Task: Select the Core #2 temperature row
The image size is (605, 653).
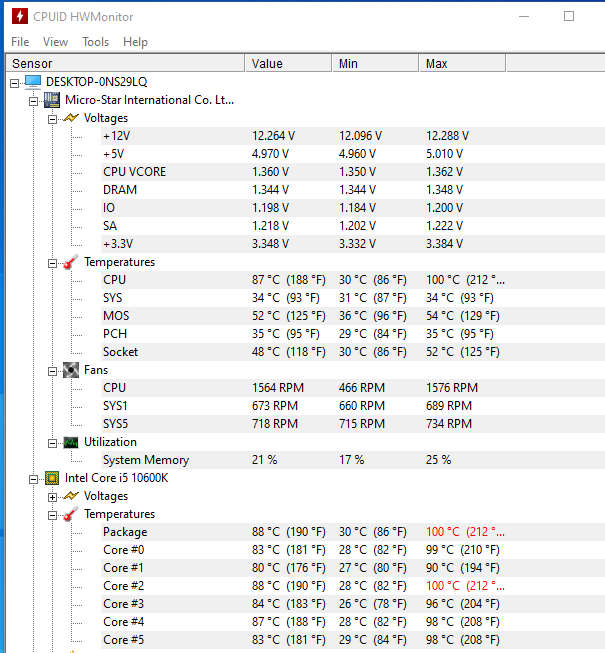Action: pos(353,586)
